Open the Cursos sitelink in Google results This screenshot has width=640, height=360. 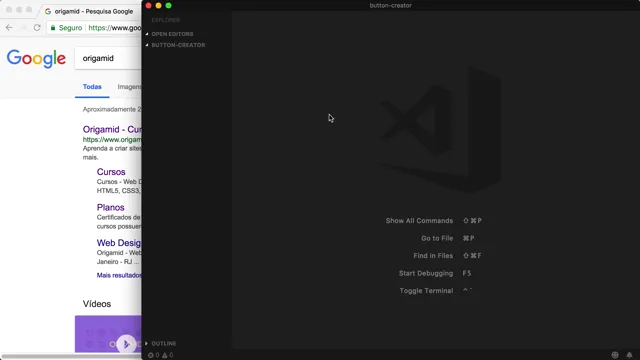[x=111, y=172]
